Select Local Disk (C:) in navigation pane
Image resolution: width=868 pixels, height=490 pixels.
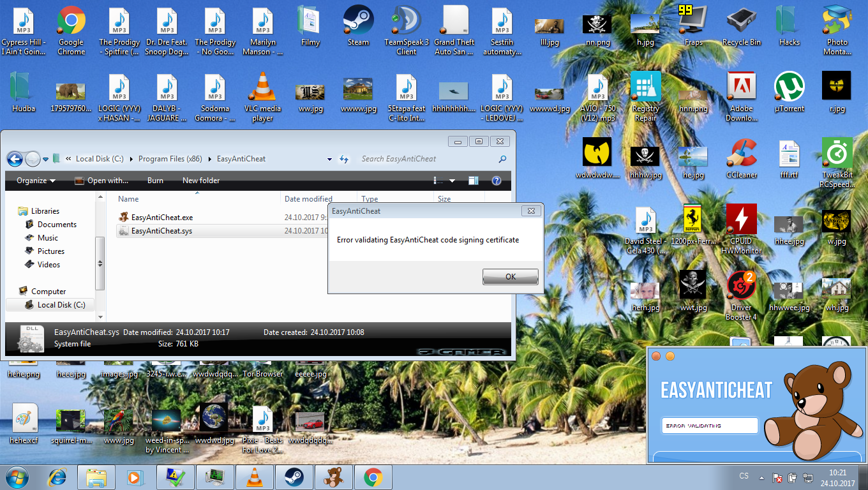[x=61, y=305]
